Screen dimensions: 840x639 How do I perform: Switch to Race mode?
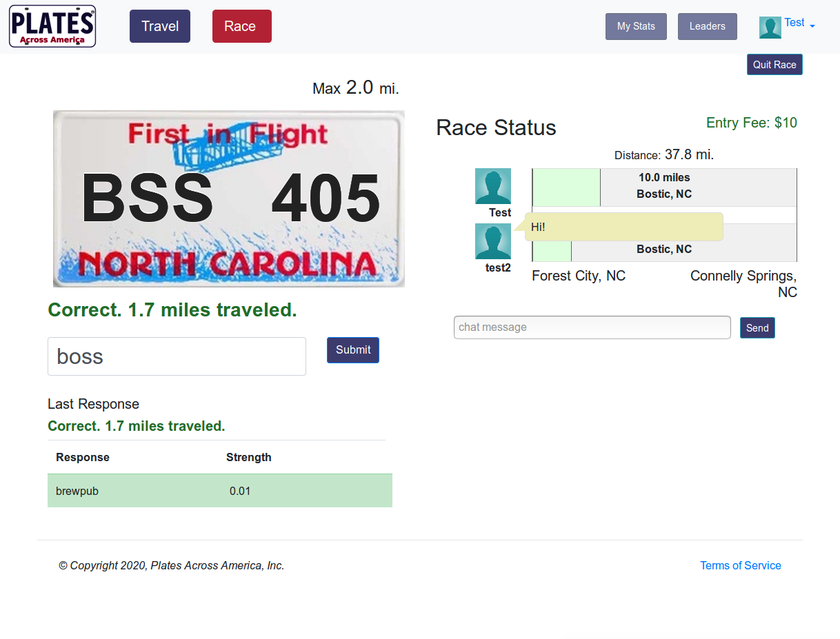(241, 26)
